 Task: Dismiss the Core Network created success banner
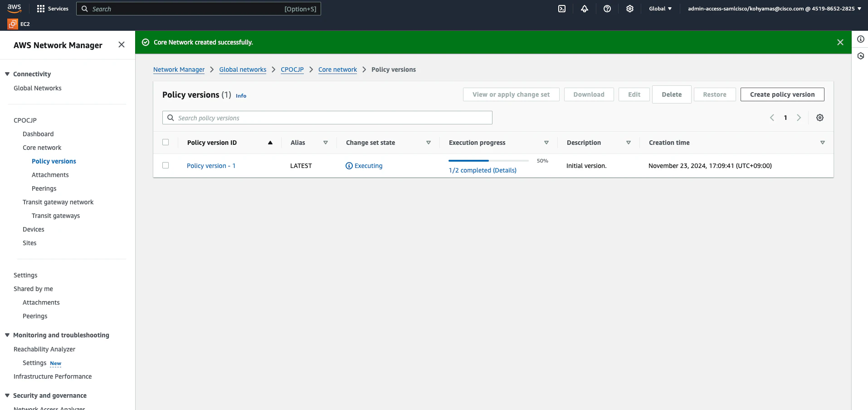click(x=840, y=42)
